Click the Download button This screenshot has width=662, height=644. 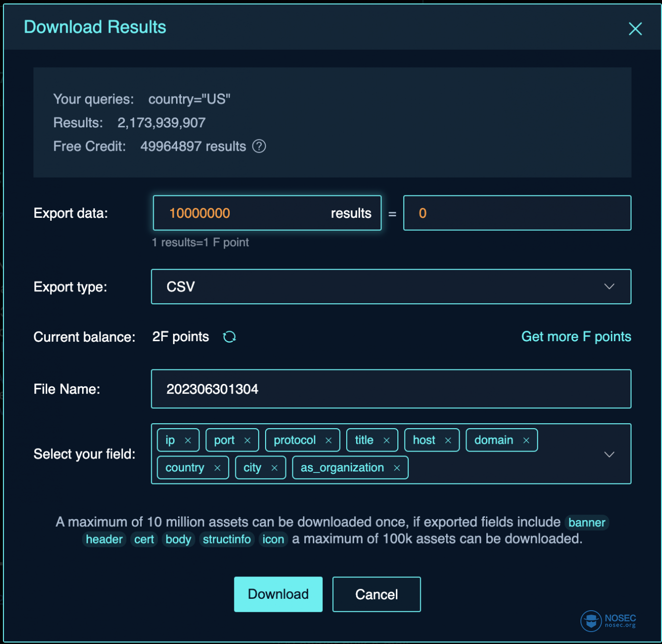(278, 594)
